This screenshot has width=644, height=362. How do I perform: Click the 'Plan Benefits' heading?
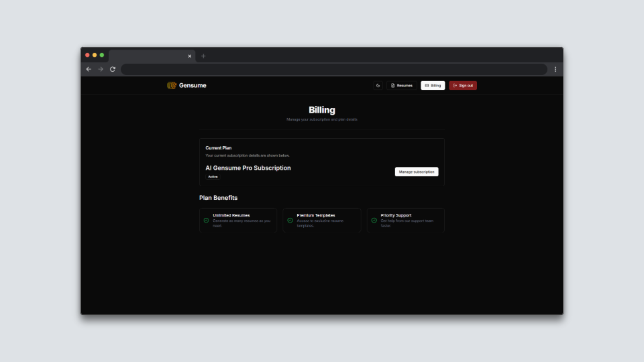pos(218,198)
